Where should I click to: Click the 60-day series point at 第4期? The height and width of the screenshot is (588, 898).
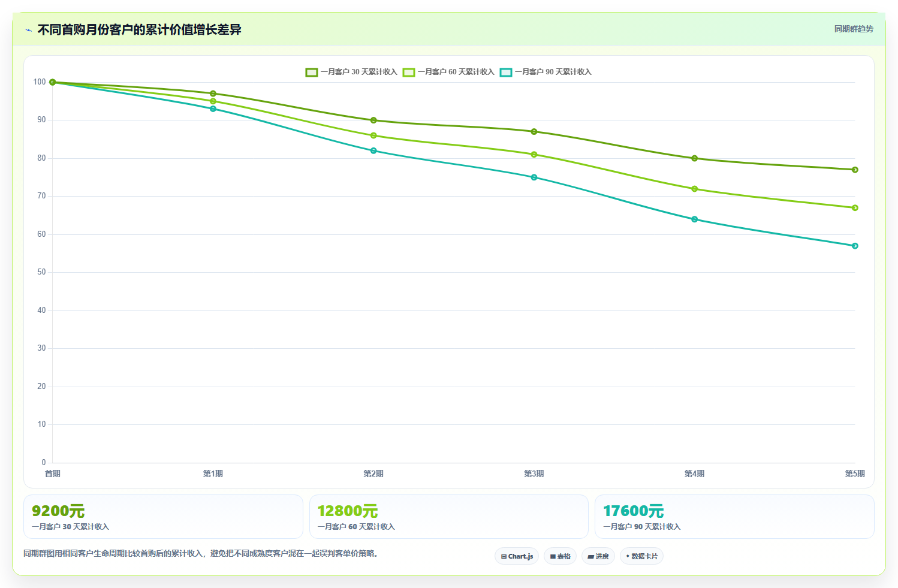coord(694,189)
